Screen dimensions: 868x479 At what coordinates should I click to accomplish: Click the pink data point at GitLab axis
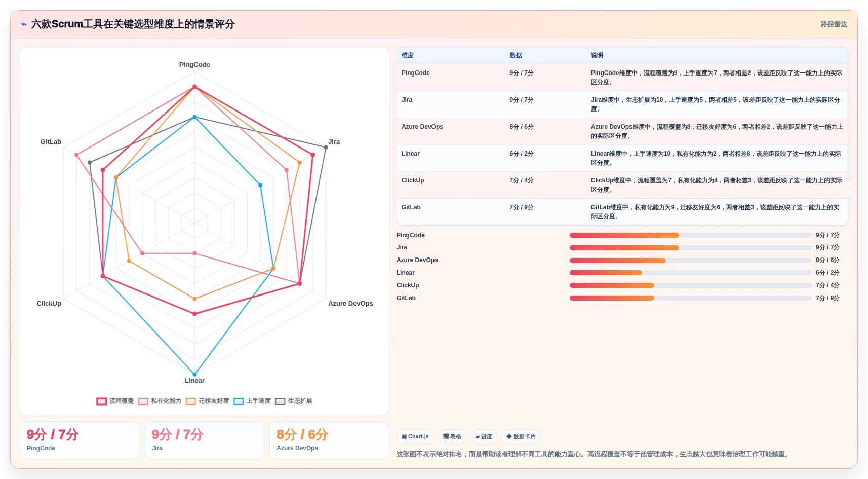coord(76,155)
